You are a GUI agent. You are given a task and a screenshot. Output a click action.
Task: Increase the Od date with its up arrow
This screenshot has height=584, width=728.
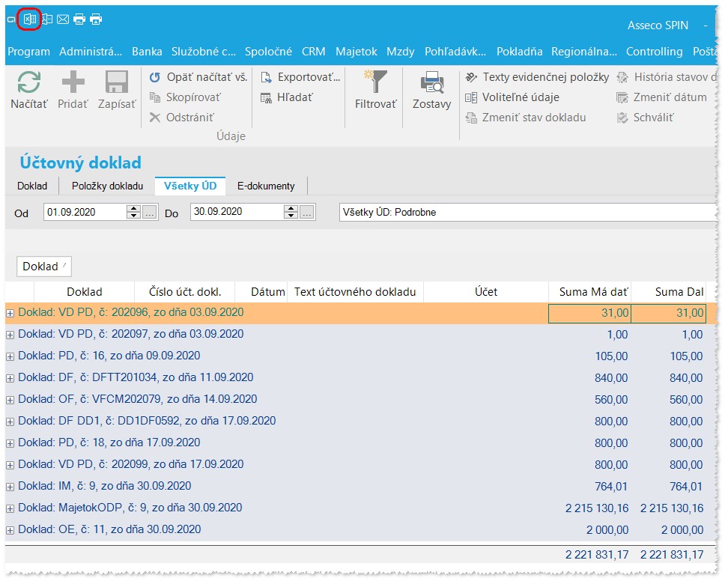(x=134, y=208)
